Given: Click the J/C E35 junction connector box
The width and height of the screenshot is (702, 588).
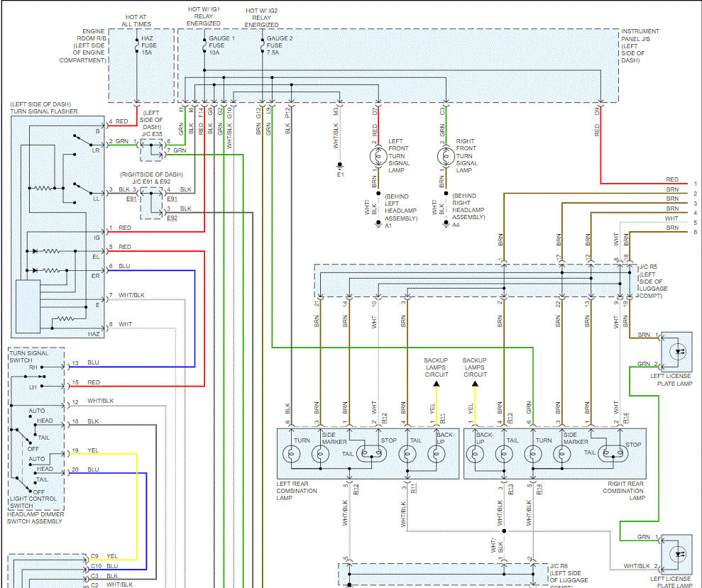Looking at the screenshot, I should pyautogui.click(x=151, y=150).
